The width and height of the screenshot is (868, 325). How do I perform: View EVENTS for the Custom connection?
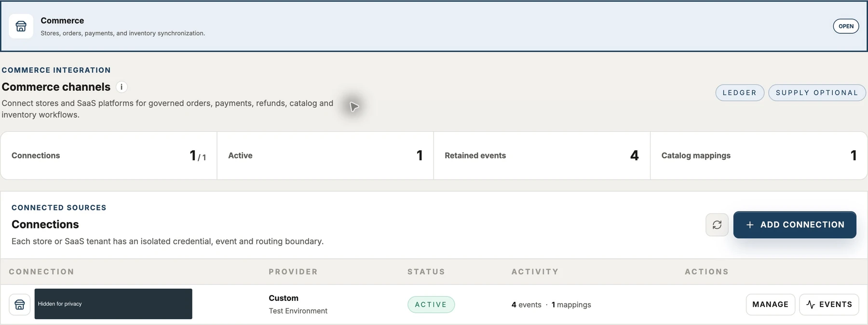(x=829, y=304)
